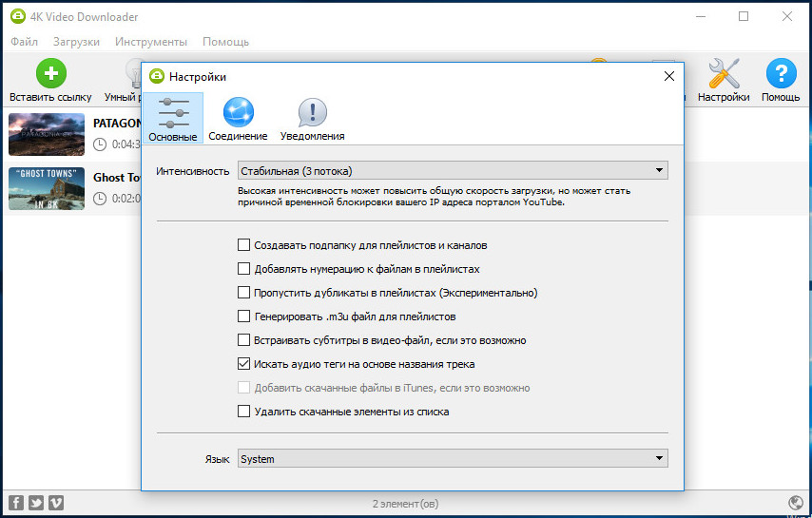Switch to the Соединение settings tab
812x518 pixels.
238,119
